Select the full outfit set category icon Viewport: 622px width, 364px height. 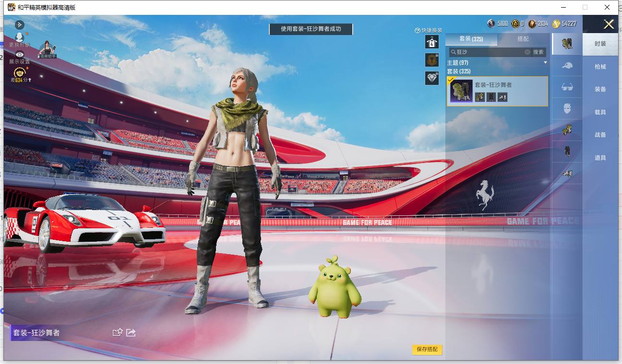point(567,44)
